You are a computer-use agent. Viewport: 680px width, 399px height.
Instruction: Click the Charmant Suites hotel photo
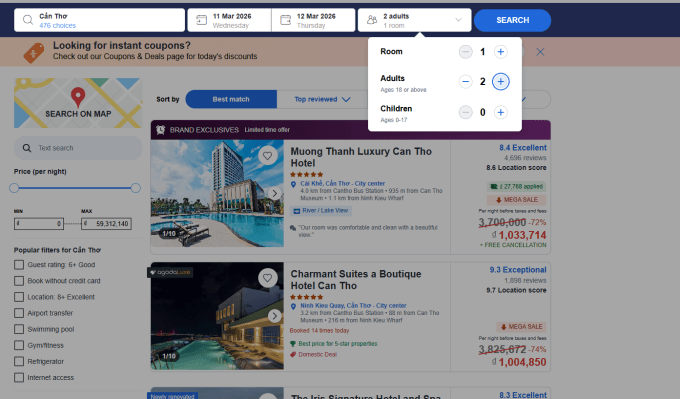click(217, 316)
